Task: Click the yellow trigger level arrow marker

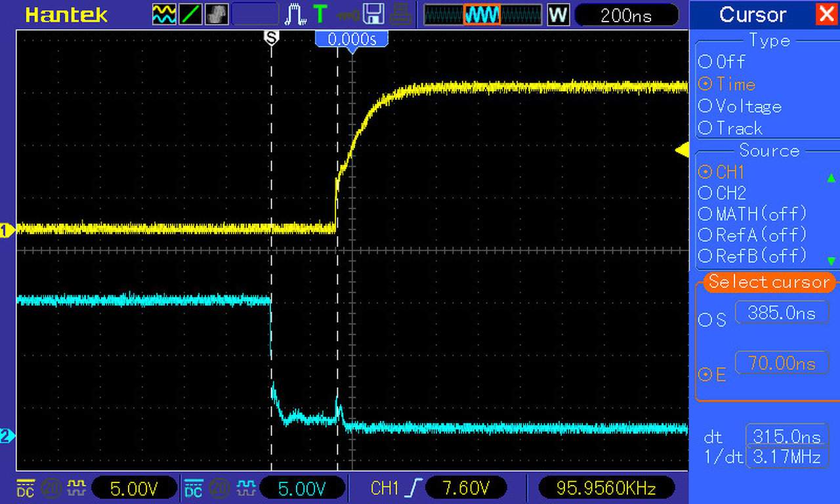Action: tap(682, 150)
